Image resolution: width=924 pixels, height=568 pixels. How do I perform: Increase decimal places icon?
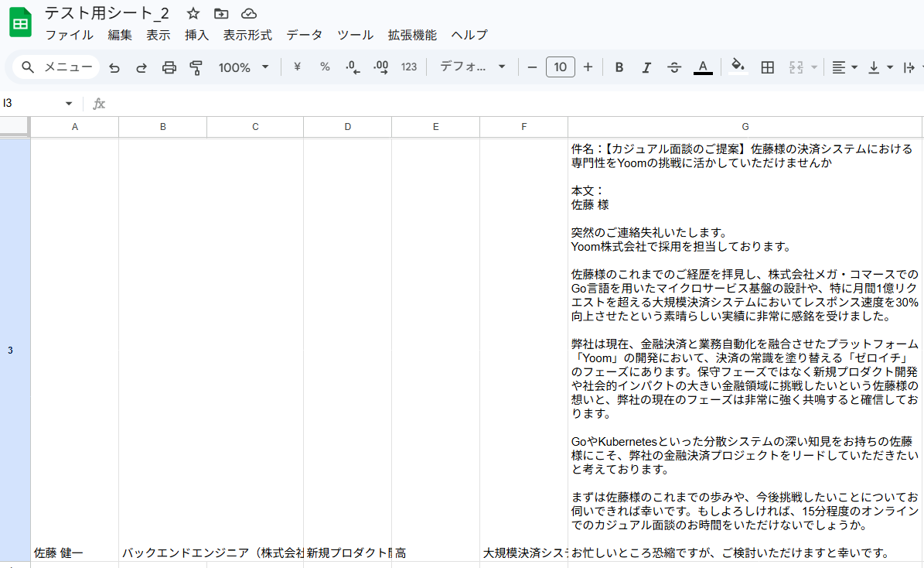pos(380,67)
